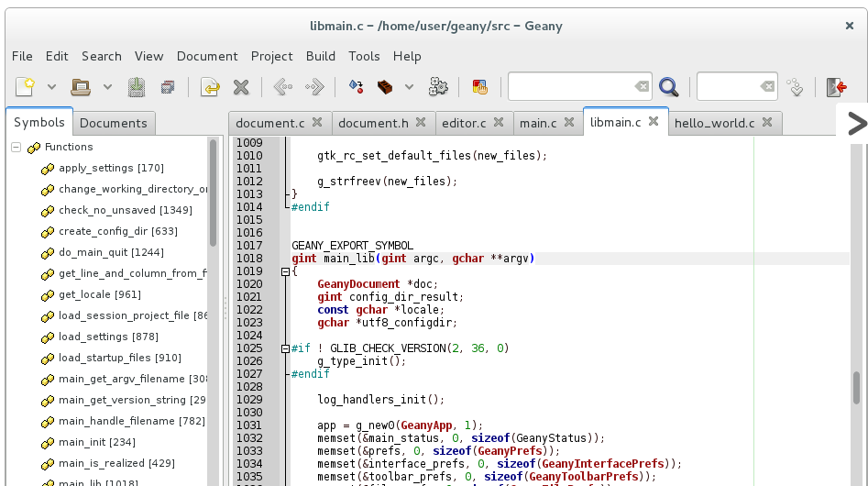Close the document.c tab
This screenshot has height=486, width=868.
point(317,122)
